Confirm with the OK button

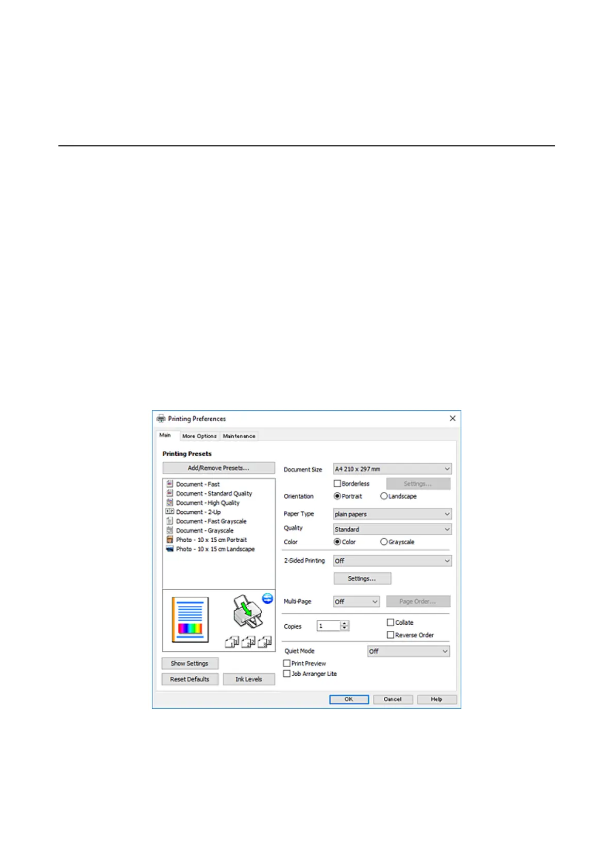coord(349,699)
